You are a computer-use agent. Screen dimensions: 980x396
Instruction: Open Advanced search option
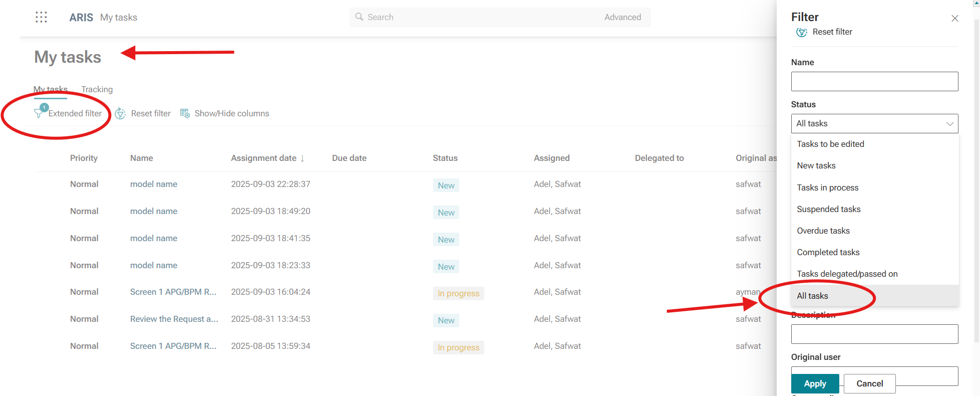622,18
